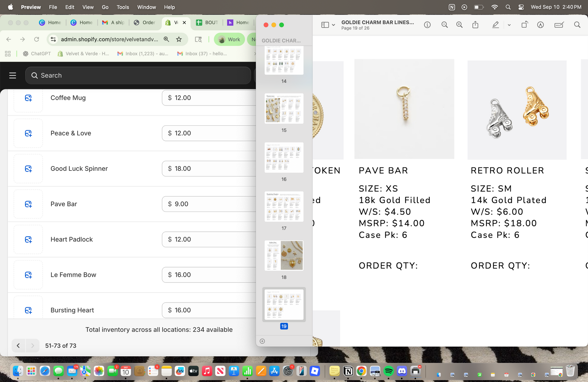Add image for Bursting Heart variant
Viewport: 588px width, 382px height.
28,310
